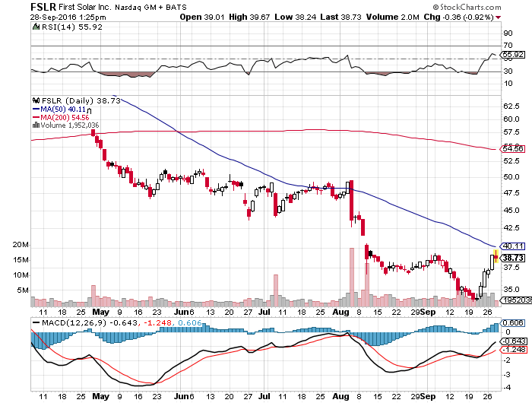Click the Jul label on the date axis
The width and height of the screenshot is (532, 403).
(x=264, y=313)
